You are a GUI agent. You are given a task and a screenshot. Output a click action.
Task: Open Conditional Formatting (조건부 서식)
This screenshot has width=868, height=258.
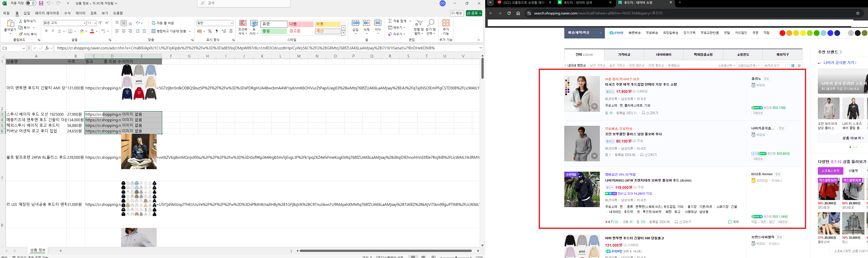tap(243, 27)
